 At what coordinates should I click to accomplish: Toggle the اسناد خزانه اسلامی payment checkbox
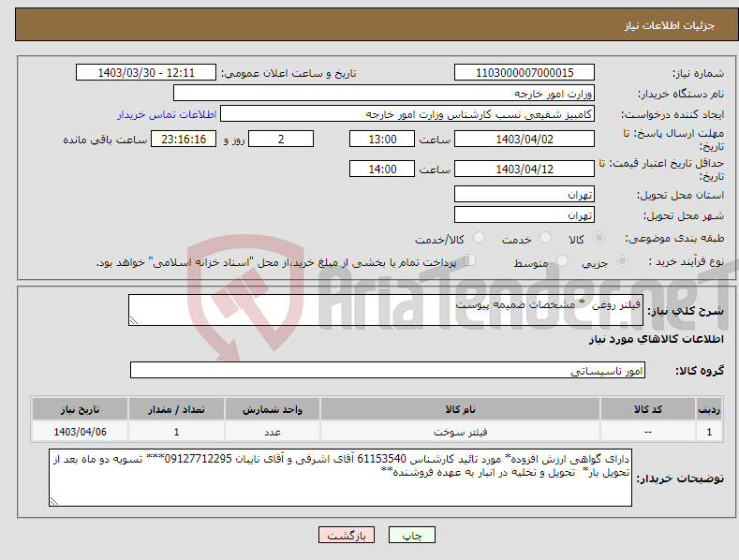click(470, 260)
